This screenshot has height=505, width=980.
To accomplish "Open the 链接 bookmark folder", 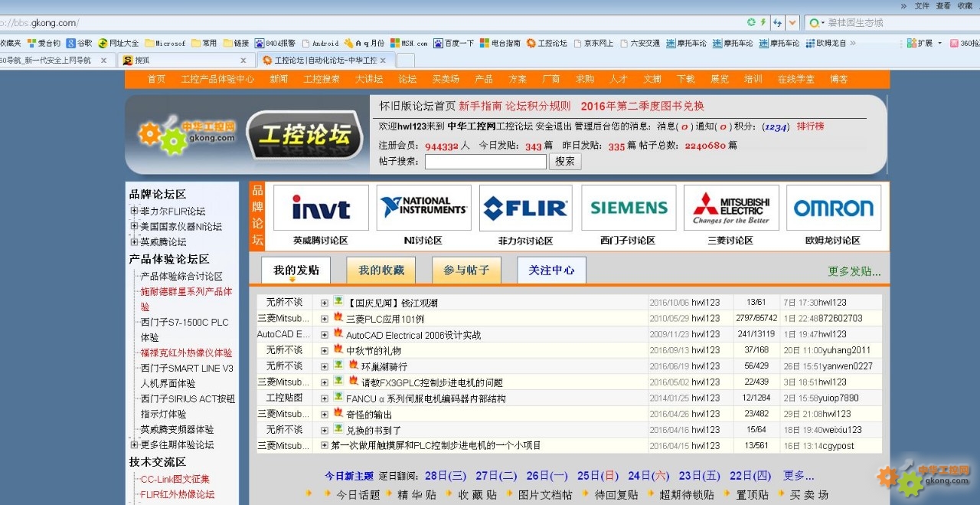I will point(236,44).
